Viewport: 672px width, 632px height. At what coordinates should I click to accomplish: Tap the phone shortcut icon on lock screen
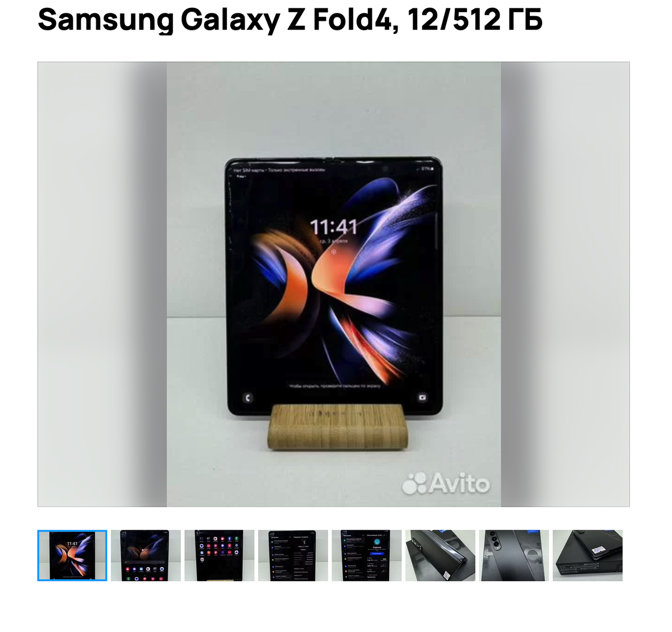coord(248,397)
